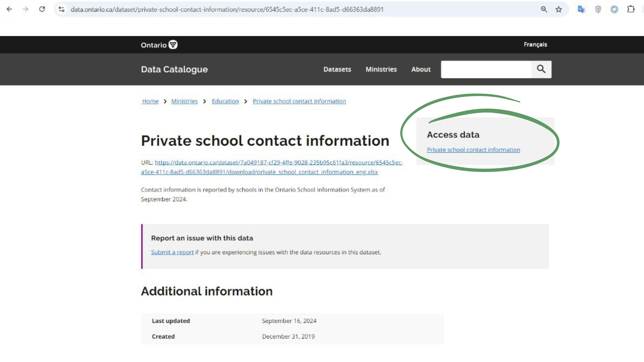Click the Home breadcrumb link
The image size is (644, 362).
coord(150,101)
